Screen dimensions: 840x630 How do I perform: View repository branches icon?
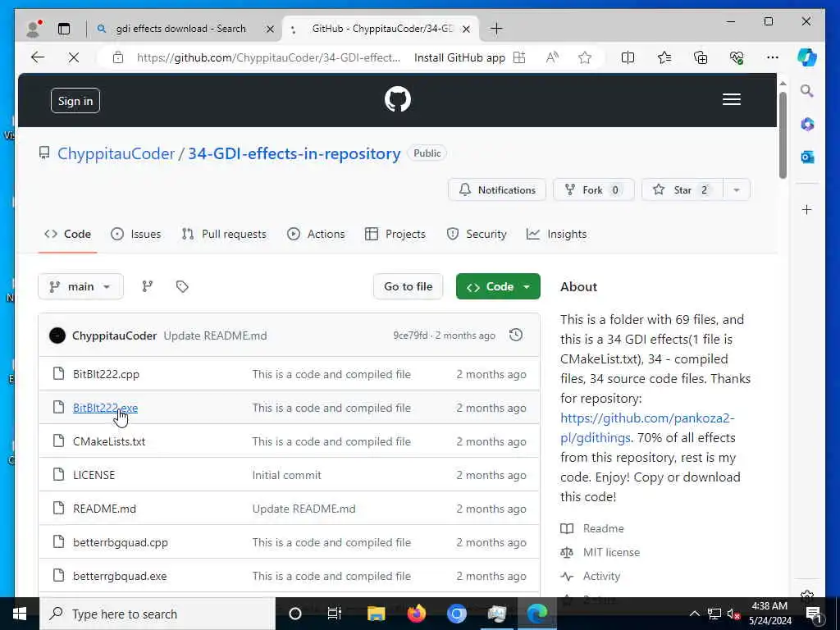tap(148, 286)
